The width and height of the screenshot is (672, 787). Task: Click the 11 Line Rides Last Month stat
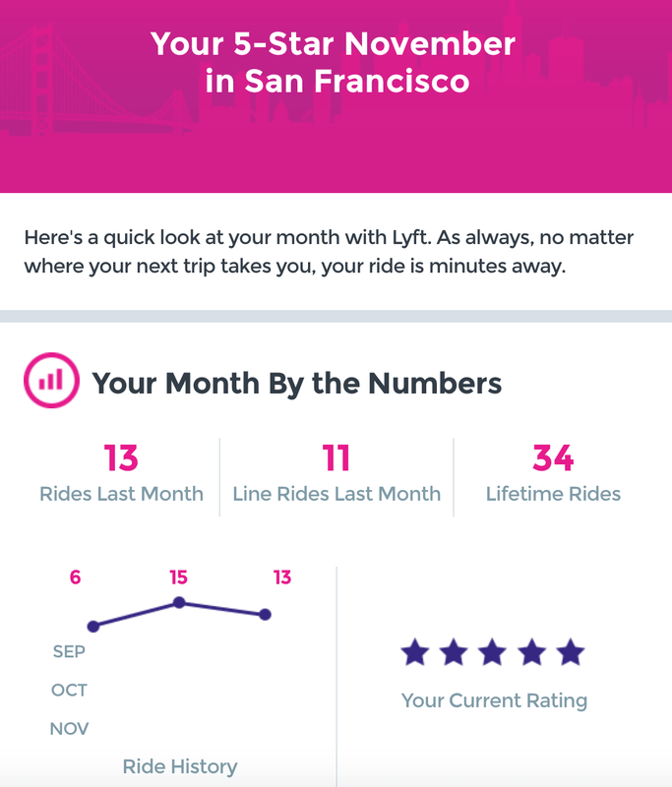pos(336,473)
